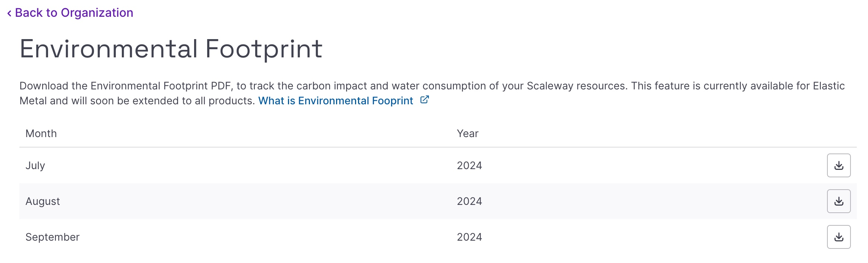Go back to Organization page
The height and width of the screenshot is (263, 868).
tap(74, 13)
